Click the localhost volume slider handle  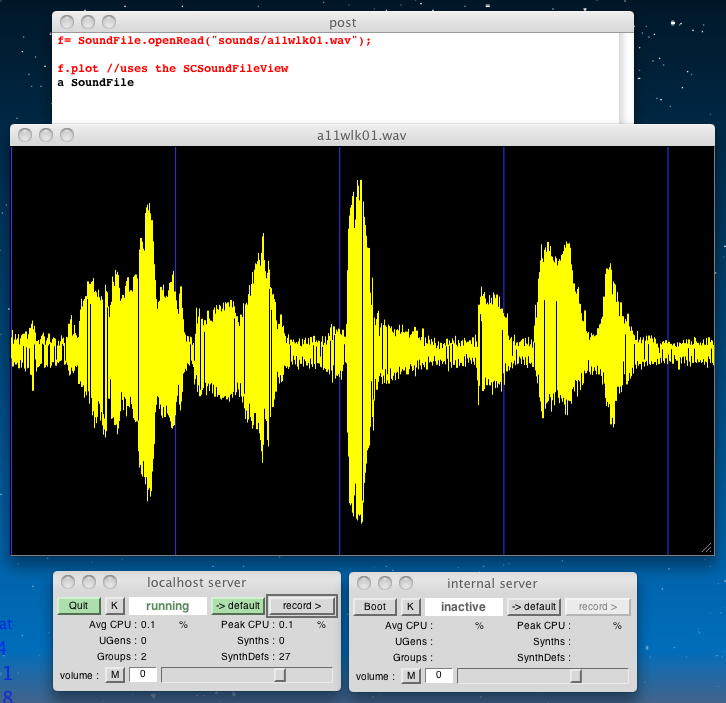(x=280, y=675)
